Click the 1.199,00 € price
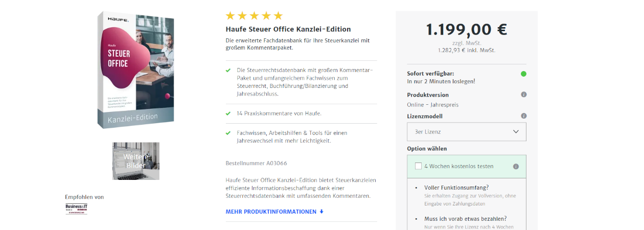 467,29
